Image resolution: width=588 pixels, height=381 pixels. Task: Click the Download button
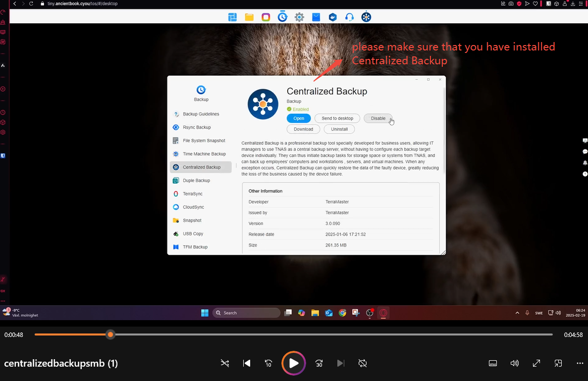tap(303, 129)
